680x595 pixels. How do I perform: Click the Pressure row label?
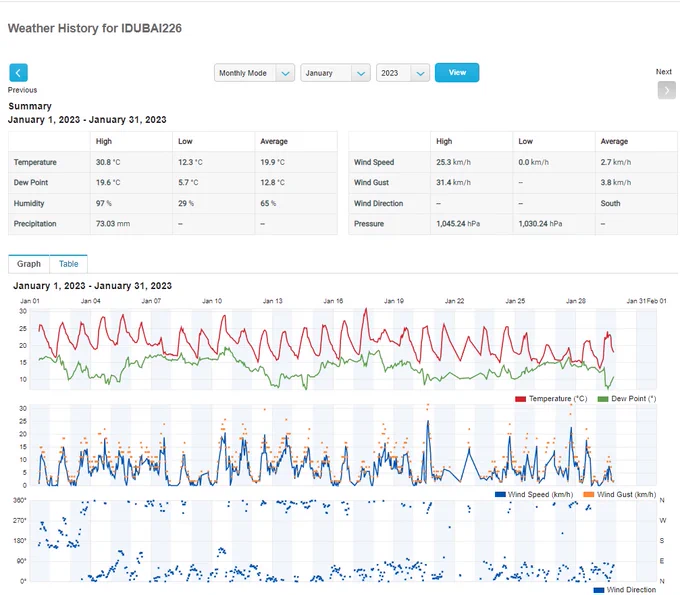pos(369,224)
